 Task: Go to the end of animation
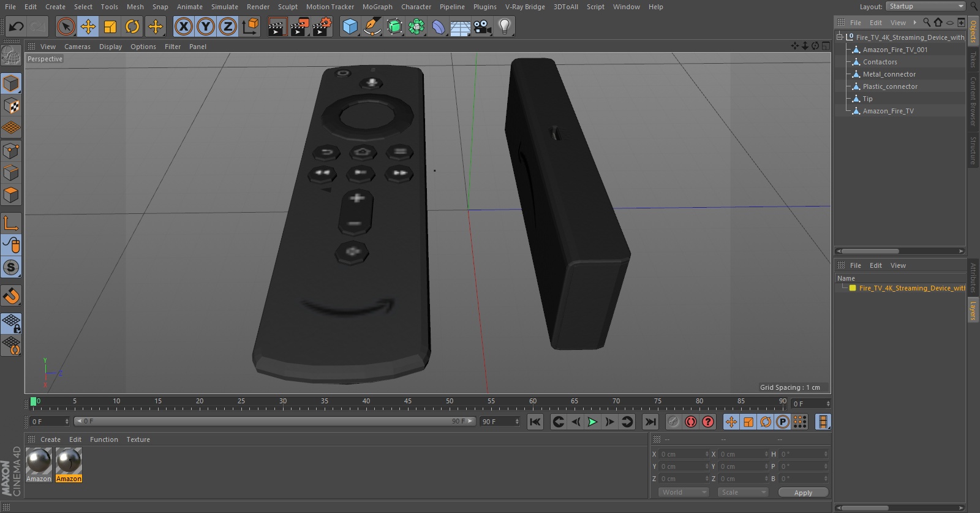650,422
